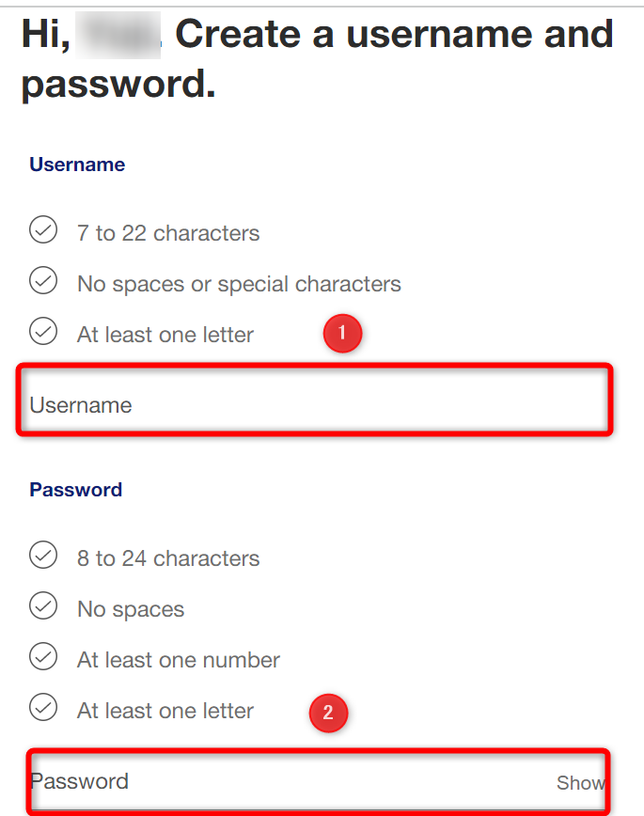This screenshot has width=644, height=816.
Task: Click the blue Password section label
Action: (75, 490)
